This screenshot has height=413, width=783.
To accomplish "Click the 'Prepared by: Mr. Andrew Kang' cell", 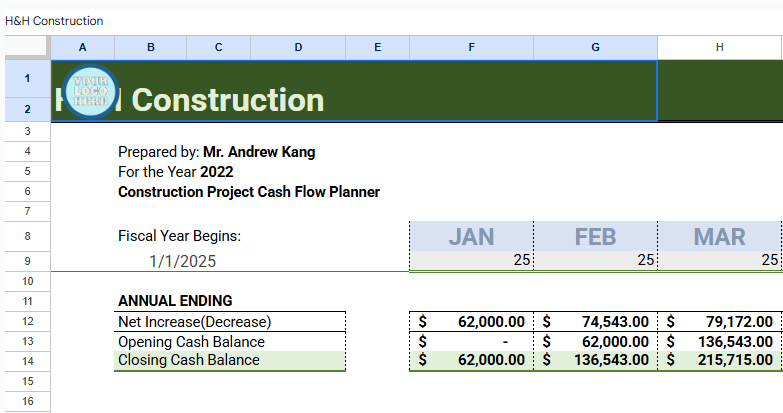I will (216, 152).
